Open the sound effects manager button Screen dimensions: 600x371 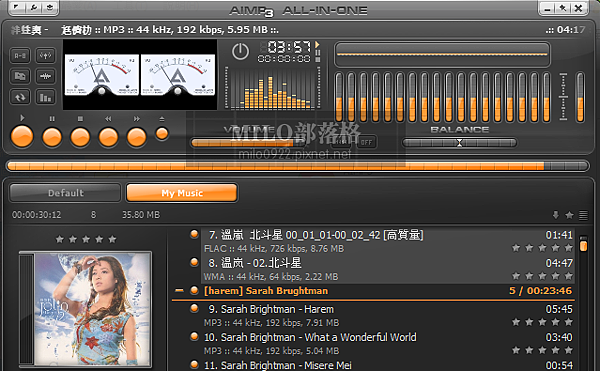pos(46,55)
